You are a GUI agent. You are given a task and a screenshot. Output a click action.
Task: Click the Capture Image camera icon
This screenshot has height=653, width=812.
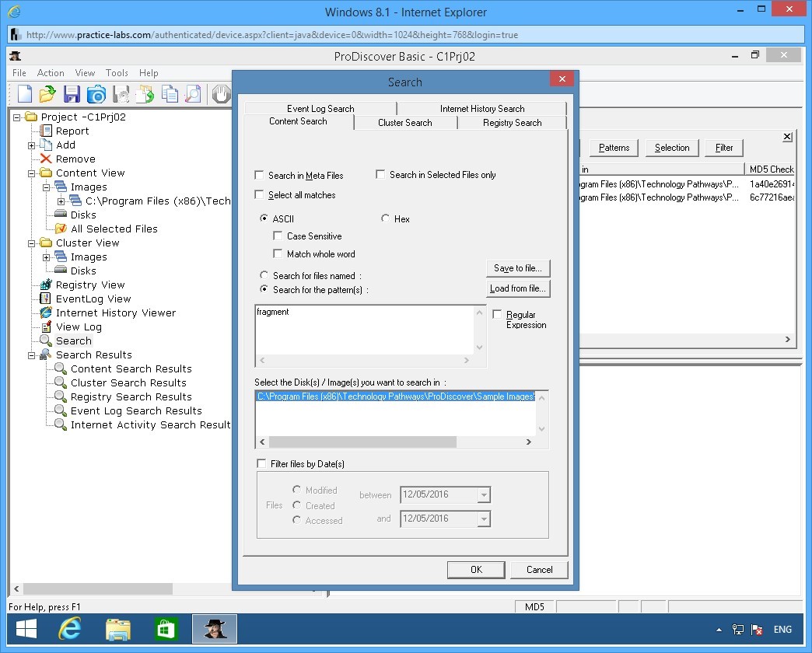coord(96,94)
